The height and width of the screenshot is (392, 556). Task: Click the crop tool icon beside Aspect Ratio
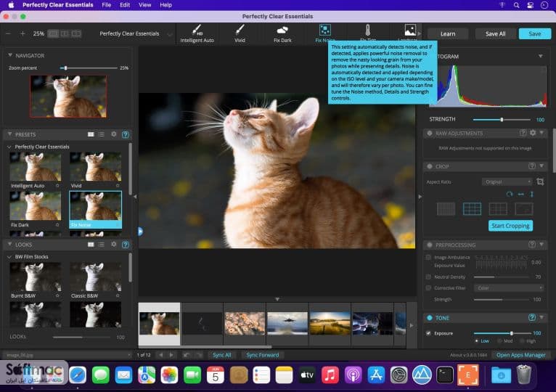pos(540,181)
